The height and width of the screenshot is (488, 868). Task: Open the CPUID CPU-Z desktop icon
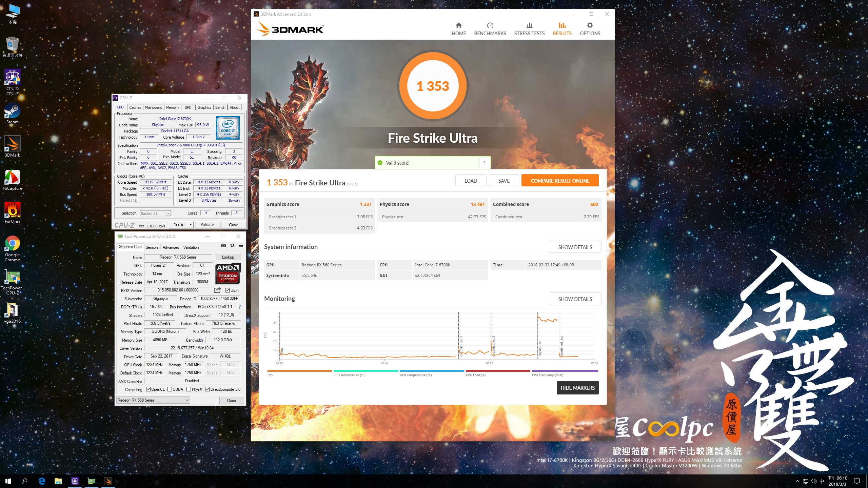[x=12, y=82]
